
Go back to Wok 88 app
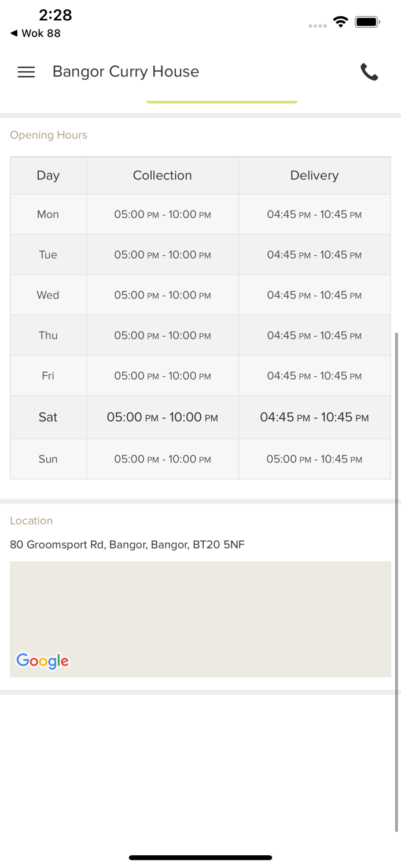[x=36, y=34]
